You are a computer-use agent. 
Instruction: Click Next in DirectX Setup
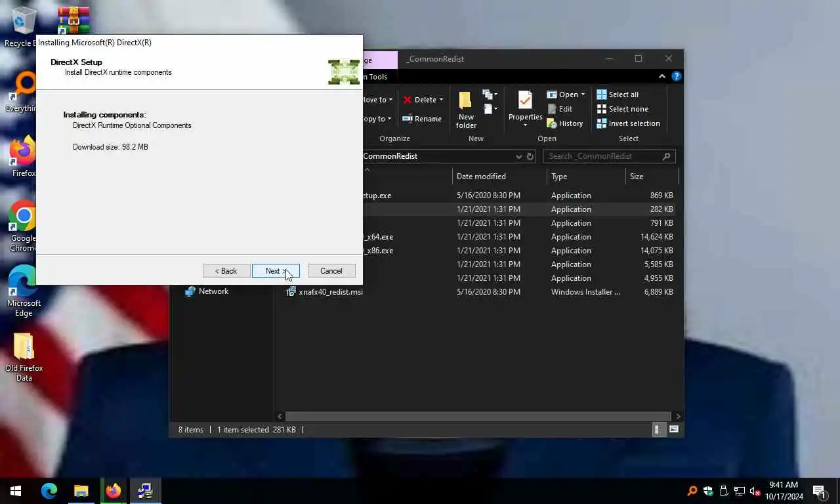click(x=276, y=271)
